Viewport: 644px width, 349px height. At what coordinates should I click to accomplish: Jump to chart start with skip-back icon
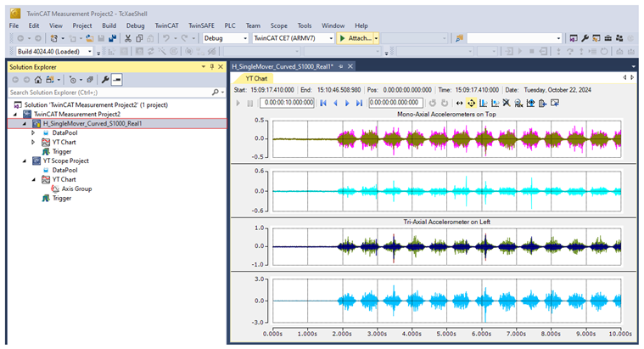tap(323, 103)
